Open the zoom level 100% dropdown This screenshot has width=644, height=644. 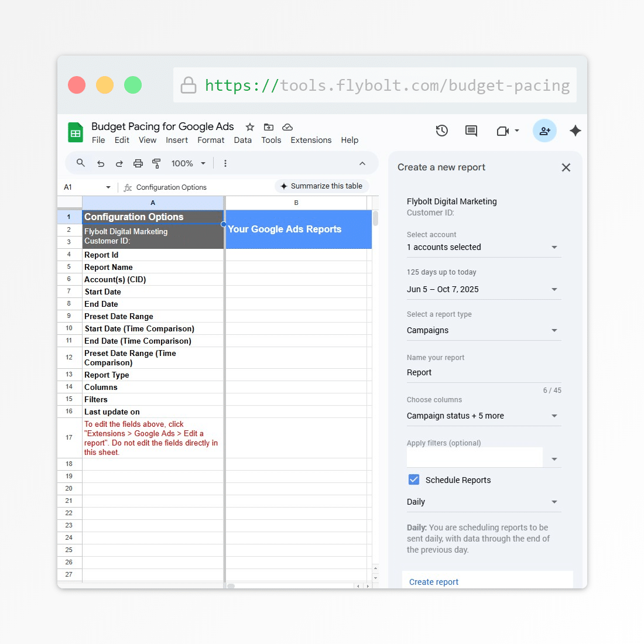[188, 164]
